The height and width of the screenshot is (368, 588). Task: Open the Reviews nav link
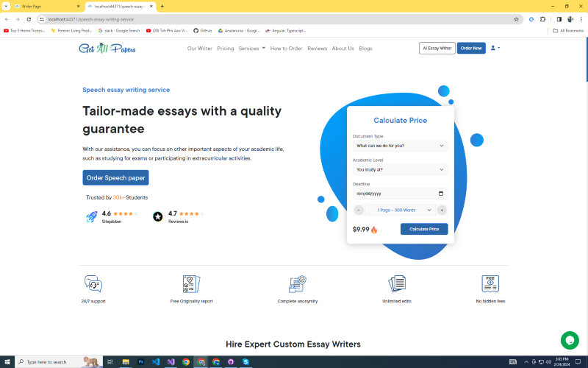[x=318, y=49]
